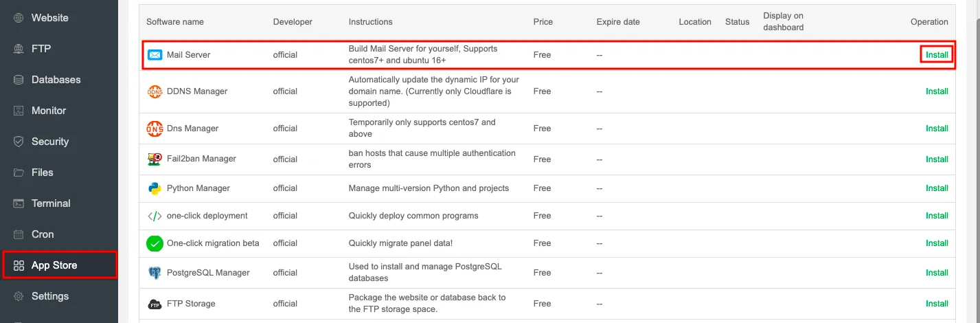Open Settings from the sidebar
Viewport: 980px width, 323px height.
[50, 296]
